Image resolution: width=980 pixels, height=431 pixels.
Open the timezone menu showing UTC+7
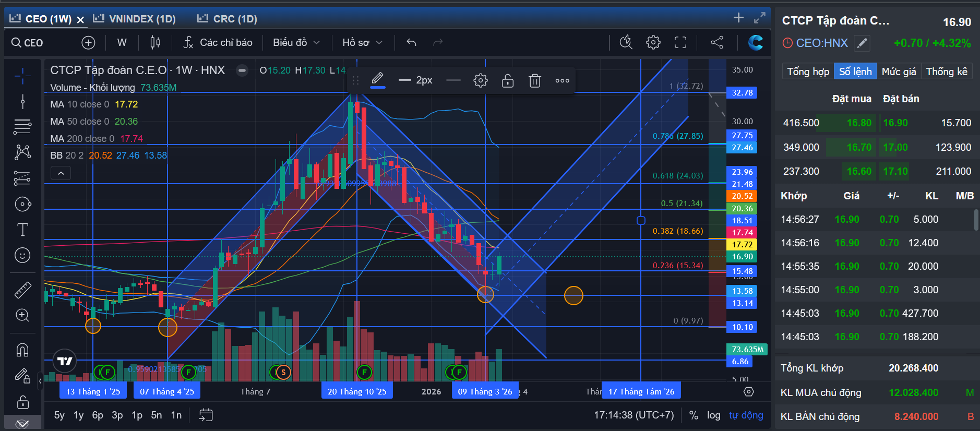click(x=634, y=415)
